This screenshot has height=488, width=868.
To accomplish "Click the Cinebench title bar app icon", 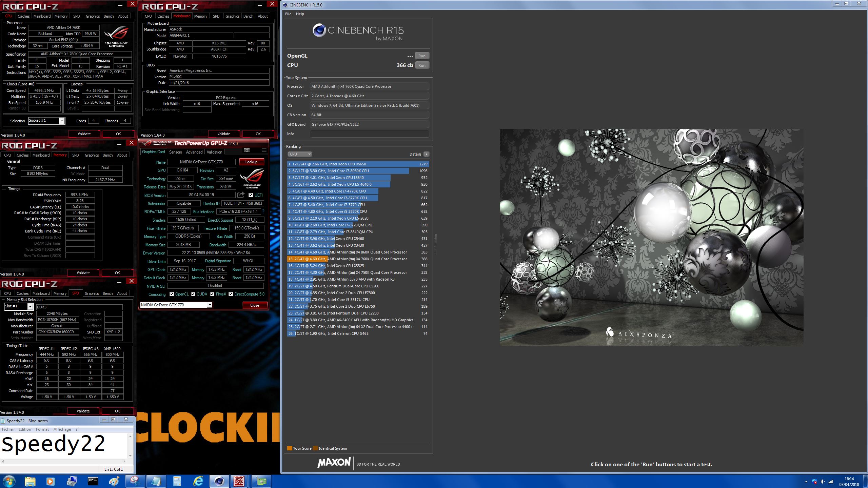I will coord(285,5).
